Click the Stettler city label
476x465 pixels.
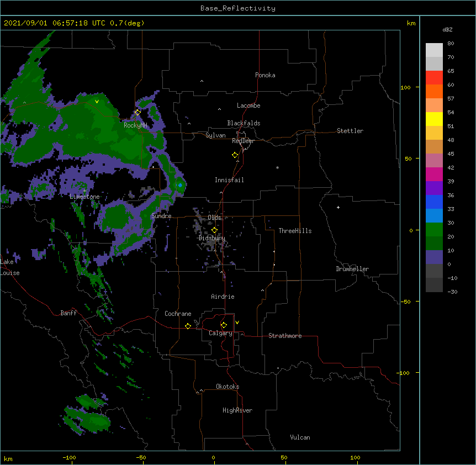tap(350, 131)
